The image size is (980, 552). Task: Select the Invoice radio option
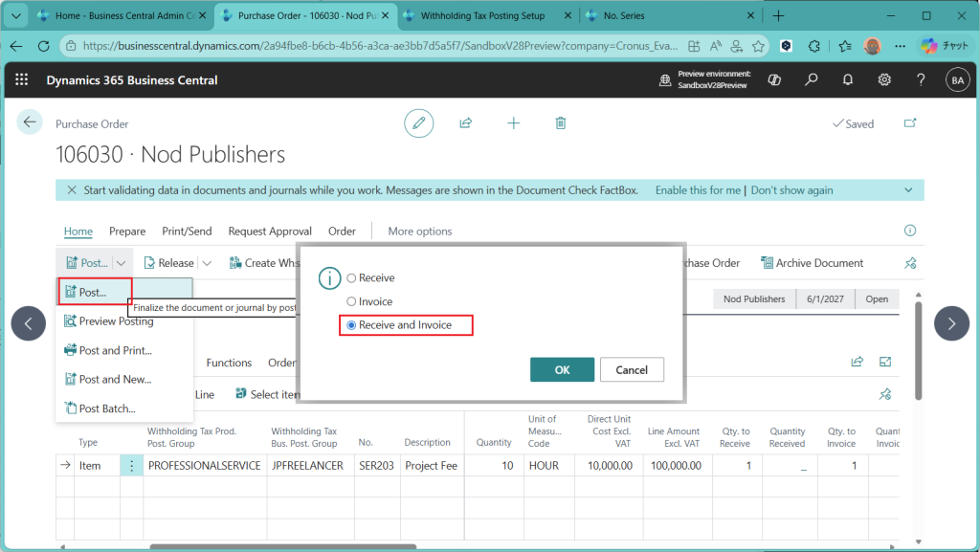pos(351,302)
